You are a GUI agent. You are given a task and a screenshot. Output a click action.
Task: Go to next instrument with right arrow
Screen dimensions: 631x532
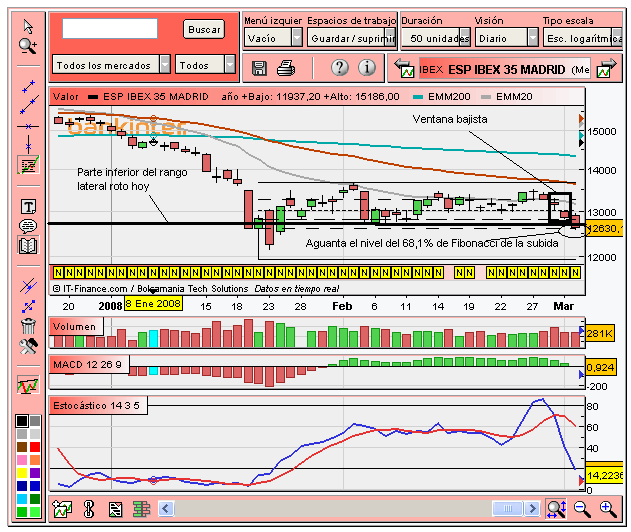[x=606, y=68]
